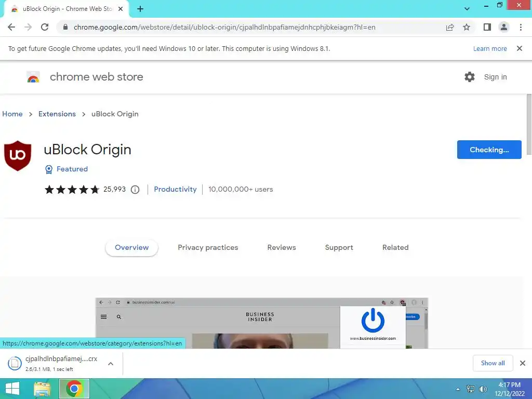Open the volume tray icon

[x=483, y=389]
